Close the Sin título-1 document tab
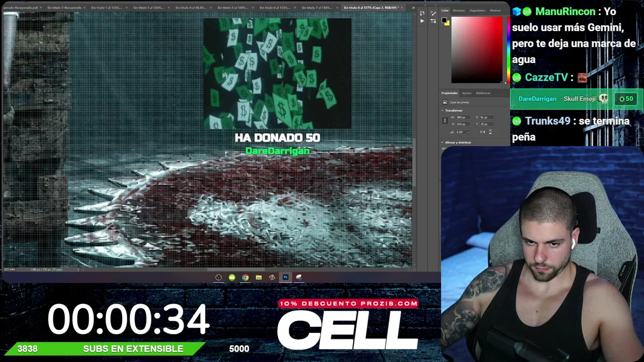This screenshot has height=362, width=644. click(126, 8)
